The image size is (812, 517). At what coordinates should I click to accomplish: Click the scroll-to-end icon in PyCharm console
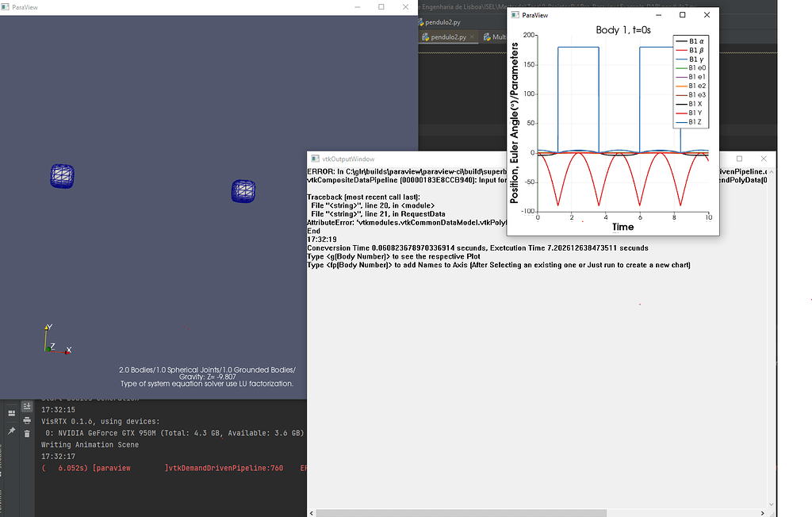click(x=27, y=407)
